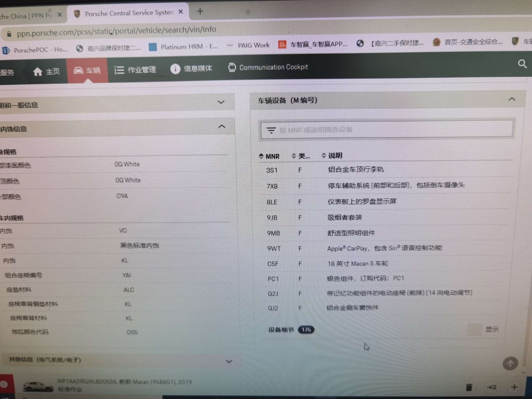Select the 9JB 吸烟者套装 row
The height and width of the screenshot is (399, 532).
click(x=385, y=217)
